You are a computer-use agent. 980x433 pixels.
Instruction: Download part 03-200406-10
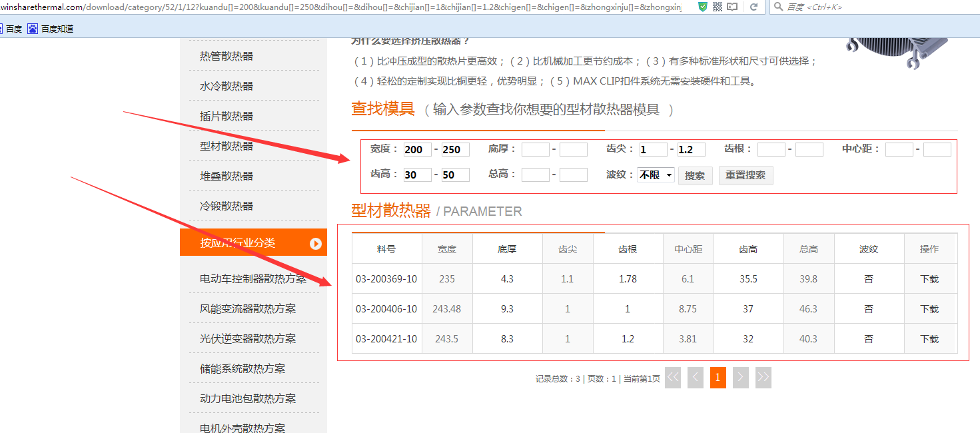tap(929, 309)
